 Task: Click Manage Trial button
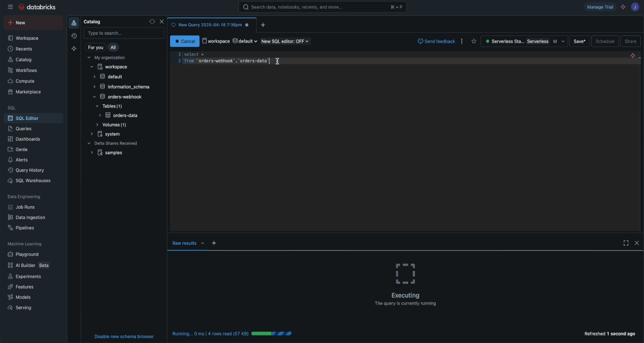coord(600,7)
